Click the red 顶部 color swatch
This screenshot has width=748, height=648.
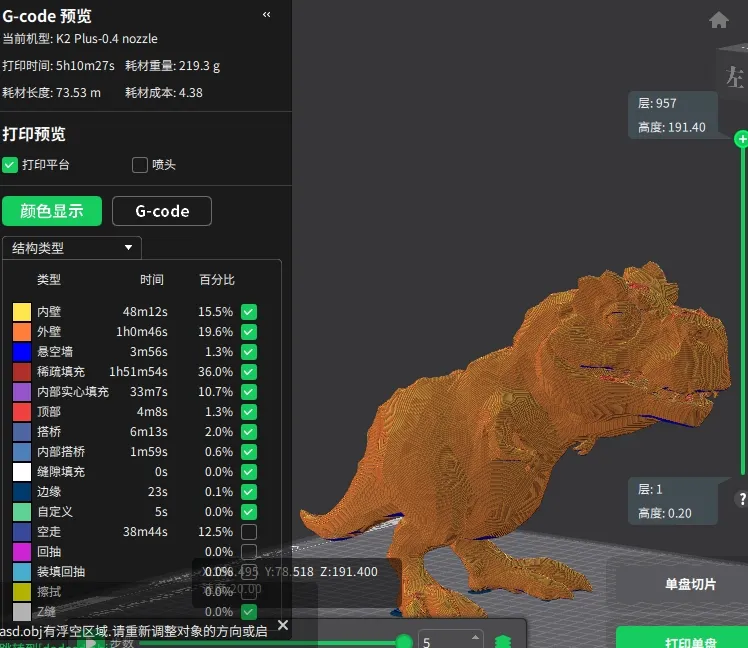pyautogui.click(x=22, y=412)
